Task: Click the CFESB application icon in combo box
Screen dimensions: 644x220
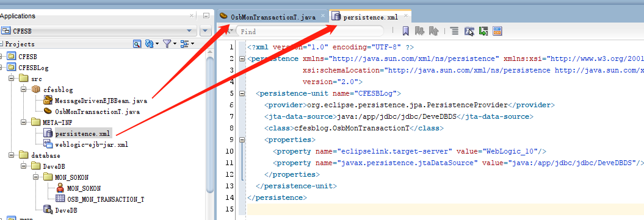Action: point(6,30)
